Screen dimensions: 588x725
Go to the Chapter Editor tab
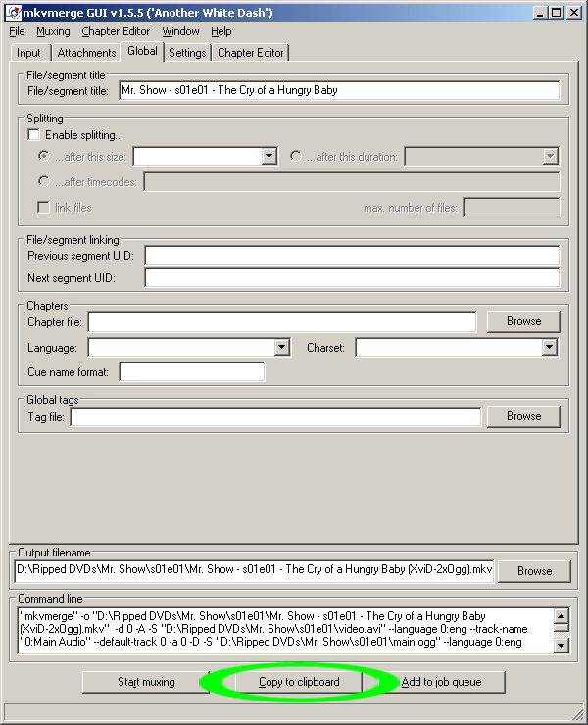(250, 53)
